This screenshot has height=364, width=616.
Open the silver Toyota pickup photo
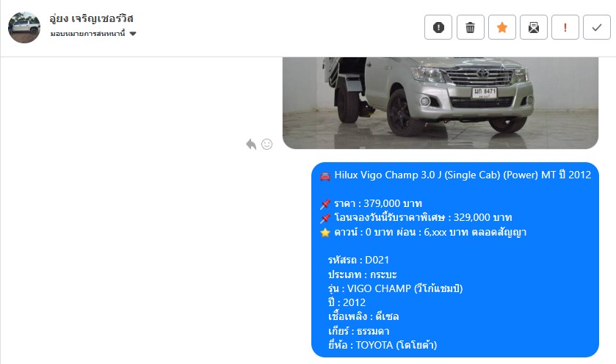pyautogui.click(x=441, y=103)
